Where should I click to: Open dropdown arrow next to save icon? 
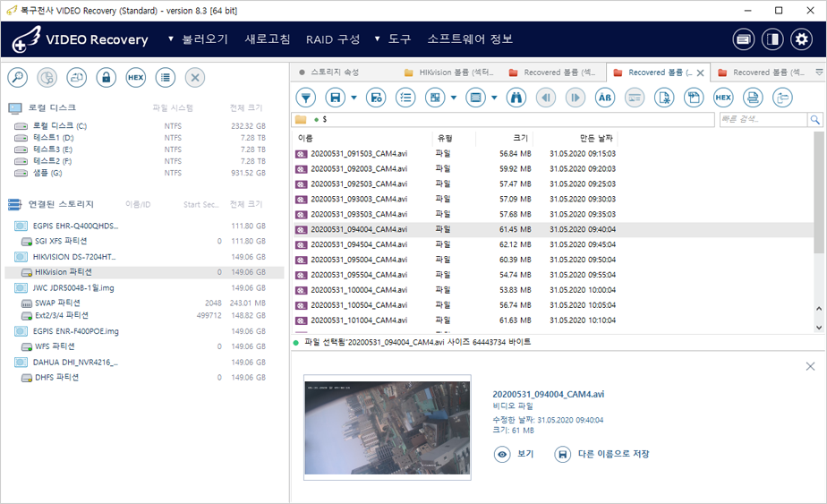pos(354,98)
